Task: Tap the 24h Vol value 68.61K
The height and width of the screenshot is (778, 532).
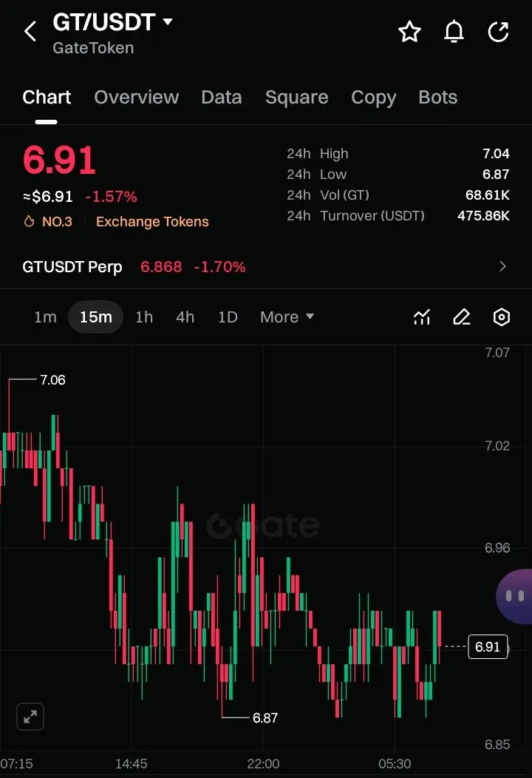Action: [x=488, y=194]
